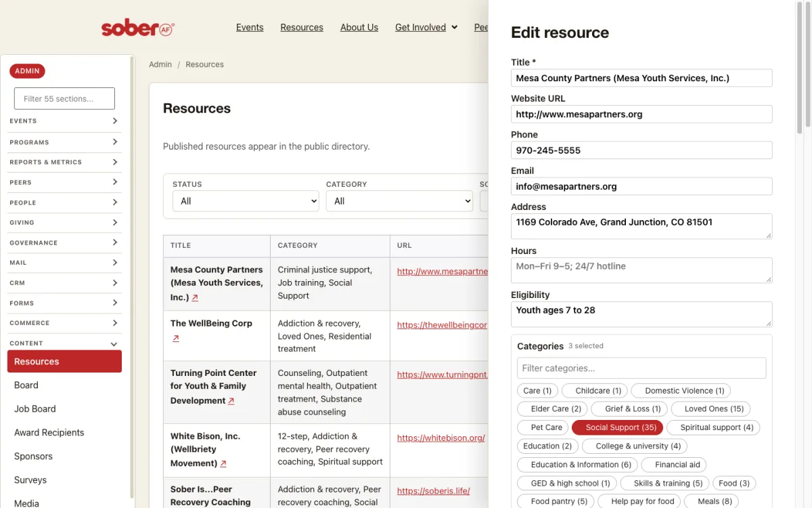Screen dimensions: 812x508
Task: Click the red ADMIN badge
Action: coord(27,71)
